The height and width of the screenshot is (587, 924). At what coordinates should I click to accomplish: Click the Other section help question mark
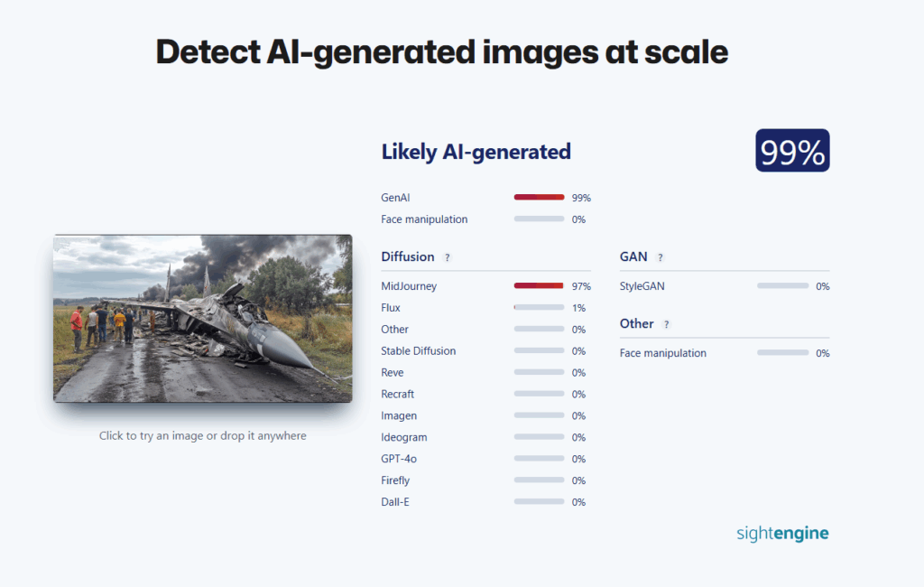667,324
